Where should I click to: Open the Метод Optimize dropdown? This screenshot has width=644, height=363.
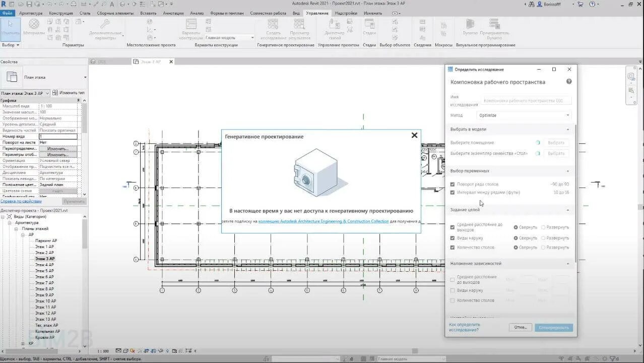(x=524, y=115)
